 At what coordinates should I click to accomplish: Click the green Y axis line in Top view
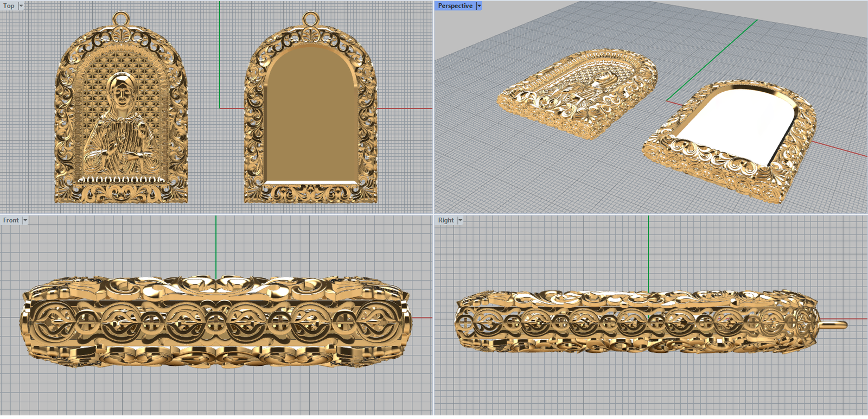[x=220, y=54]
